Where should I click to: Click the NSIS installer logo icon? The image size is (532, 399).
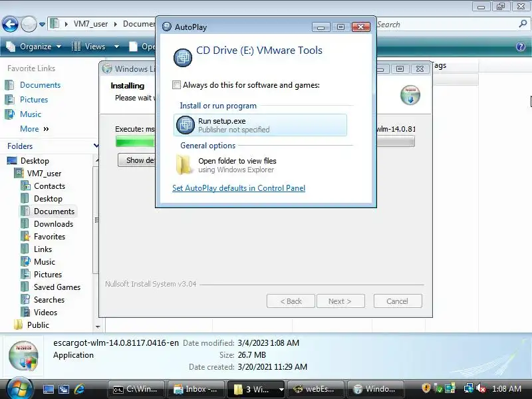(x=410, y=94)
